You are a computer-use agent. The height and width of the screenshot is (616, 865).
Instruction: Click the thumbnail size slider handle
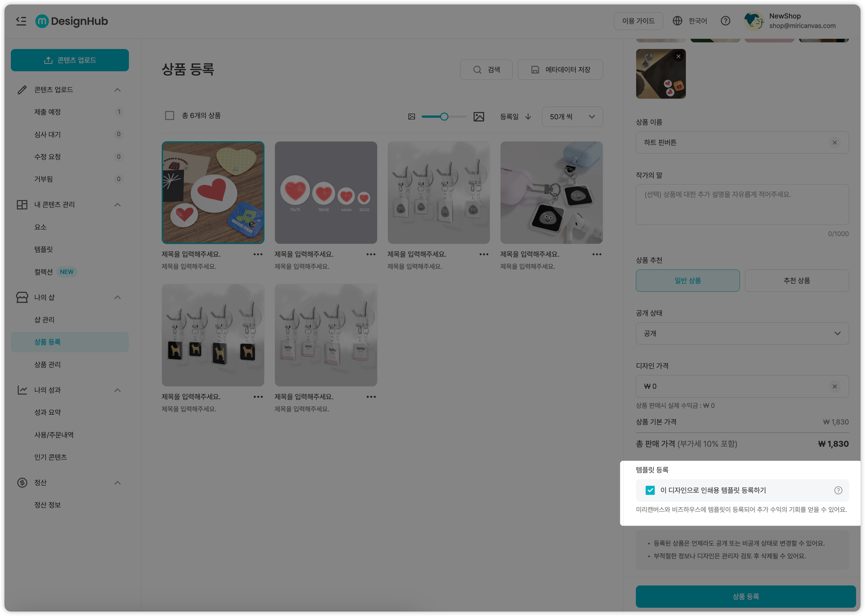click(x=444, y=117)
